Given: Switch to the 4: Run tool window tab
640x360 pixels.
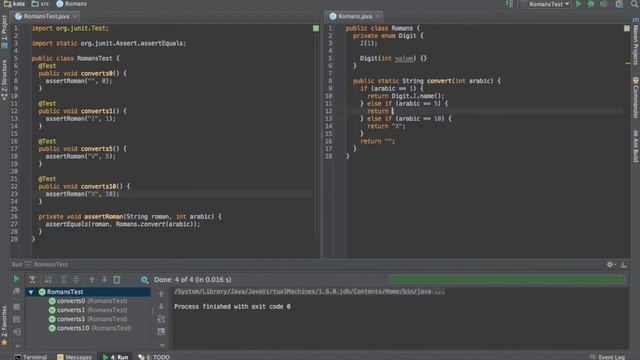Looking at the screenshot, I should [x=116, y=357].
